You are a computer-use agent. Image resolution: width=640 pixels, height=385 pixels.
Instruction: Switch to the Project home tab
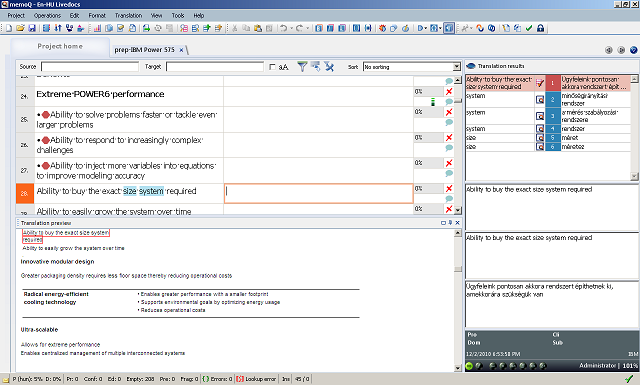[x=60, y=46]
